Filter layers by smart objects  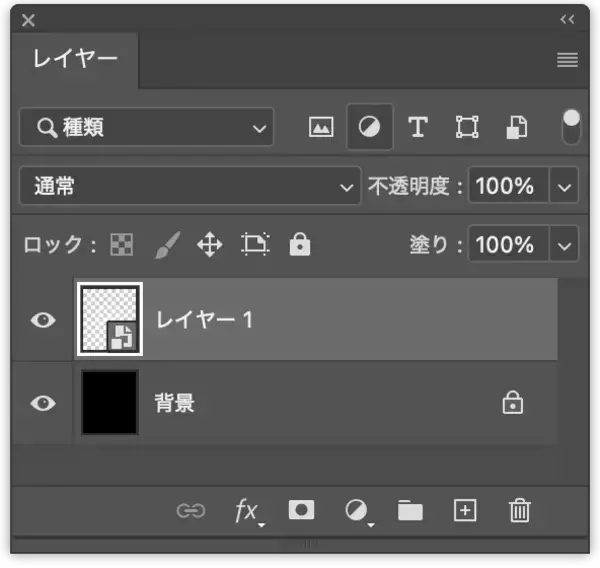(x=517, y=127)
